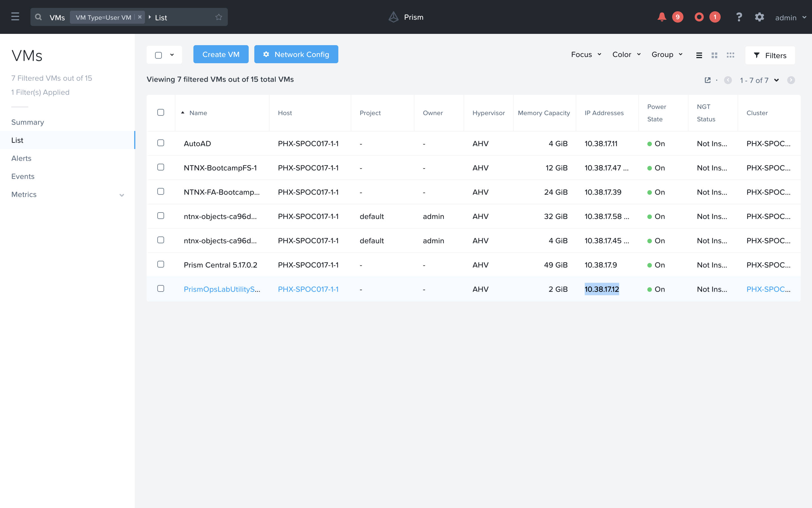This screenshot has width=812, height=508.
Task: Select the 32 GiB ntnx-objects row checkbox
Action: 161,215
